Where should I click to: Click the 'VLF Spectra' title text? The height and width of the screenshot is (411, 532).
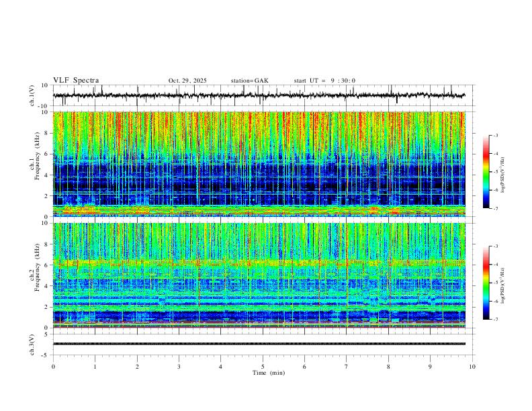[76, 81]
